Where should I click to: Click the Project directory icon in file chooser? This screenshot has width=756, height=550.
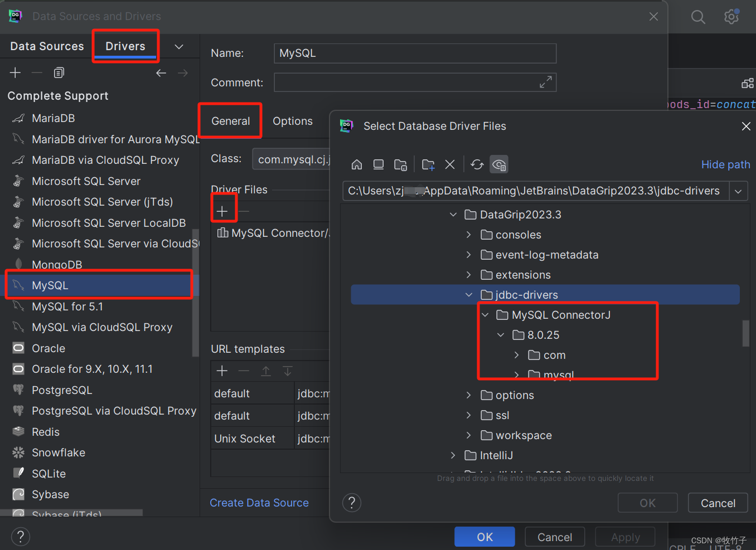coord(400,164)
